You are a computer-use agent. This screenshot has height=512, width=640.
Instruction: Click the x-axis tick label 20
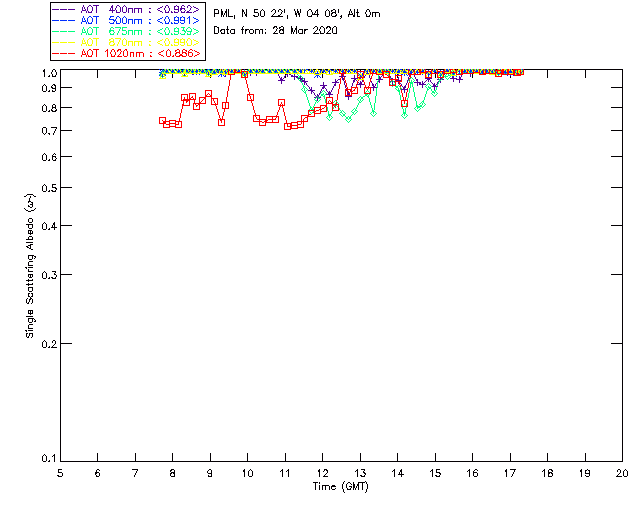pyautogui.click(x=622, y=473)
